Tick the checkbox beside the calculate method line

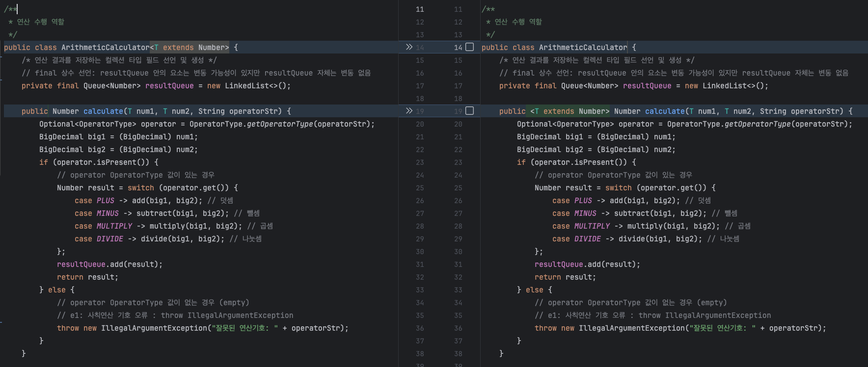tap(469, 111)
